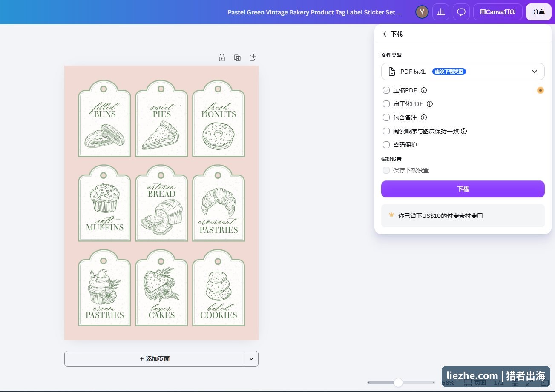The height and width of the screenshot is (392, 555).
Task: Select the filled BUNS tag on canvas
Action: [x=104, y=119]
